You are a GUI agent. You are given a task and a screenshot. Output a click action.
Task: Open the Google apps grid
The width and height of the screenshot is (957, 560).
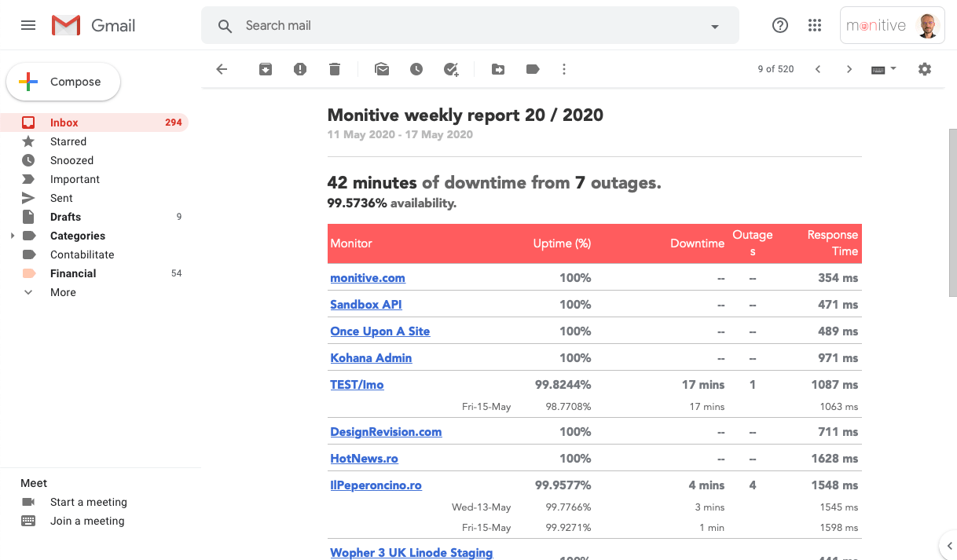pos(815,25)
